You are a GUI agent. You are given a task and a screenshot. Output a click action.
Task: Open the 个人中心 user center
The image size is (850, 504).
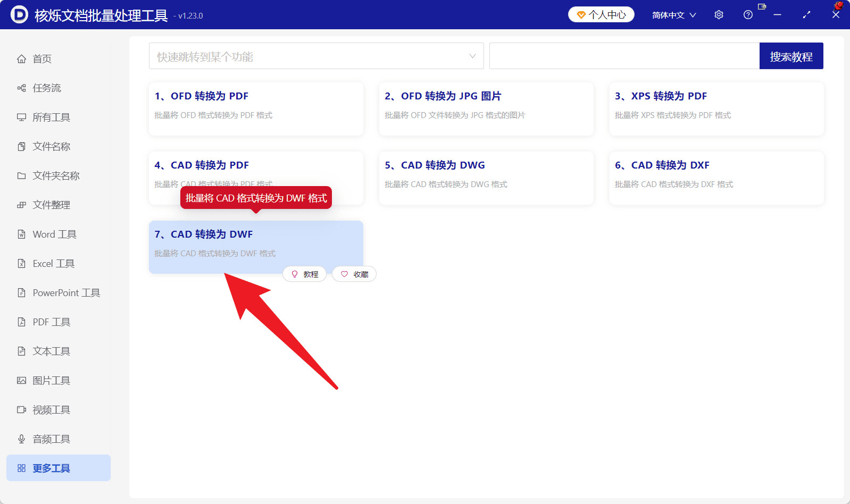[601, 15]
